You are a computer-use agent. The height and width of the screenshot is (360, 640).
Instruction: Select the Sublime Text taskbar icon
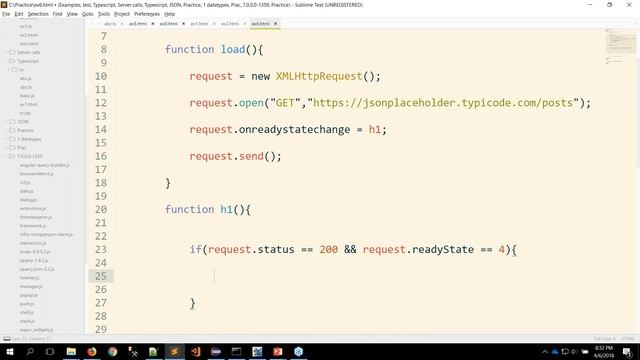[x=174, y=351]
